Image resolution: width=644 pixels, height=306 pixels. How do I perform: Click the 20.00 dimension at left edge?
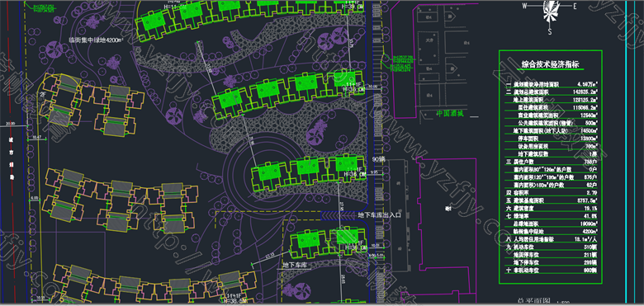click(10, 124)
